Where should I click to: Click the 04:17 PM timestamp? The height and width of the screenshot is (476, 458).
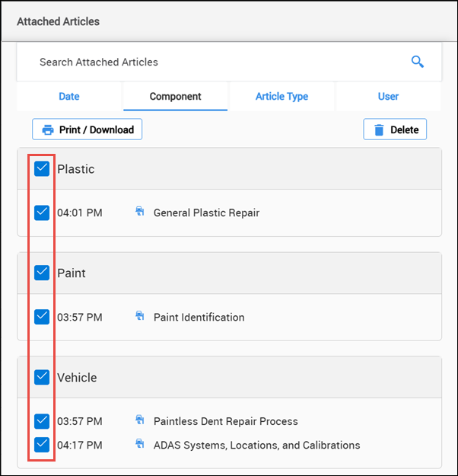(80, 445)
